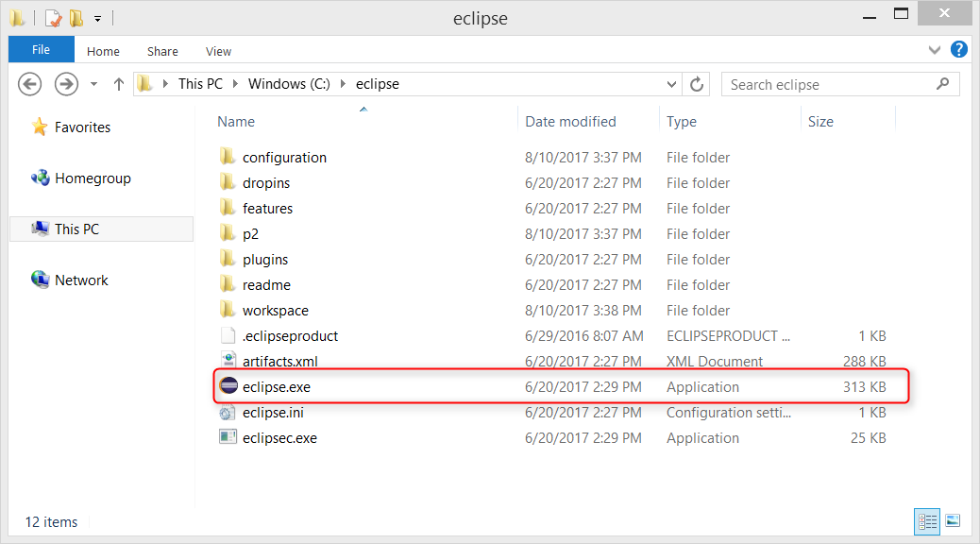Click the plugins folder name

pos(265,260)
